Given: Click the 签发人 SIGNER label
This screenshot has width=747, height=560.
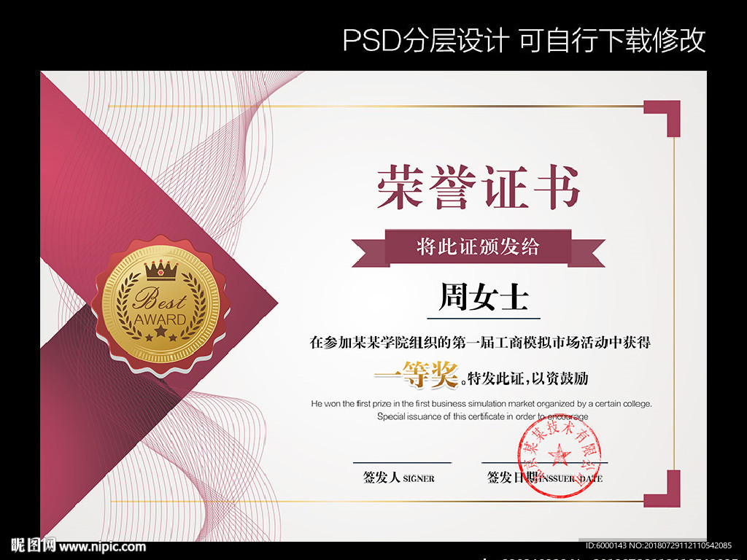Looking at the screenshot, I should 399,477.
